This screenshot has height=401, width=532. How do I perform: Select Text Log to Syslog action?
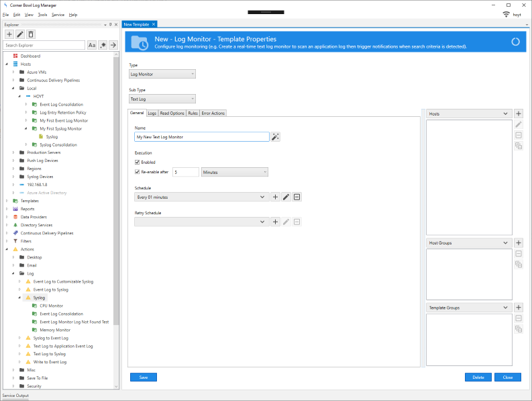pyautogui.click(x=49, y=354)
